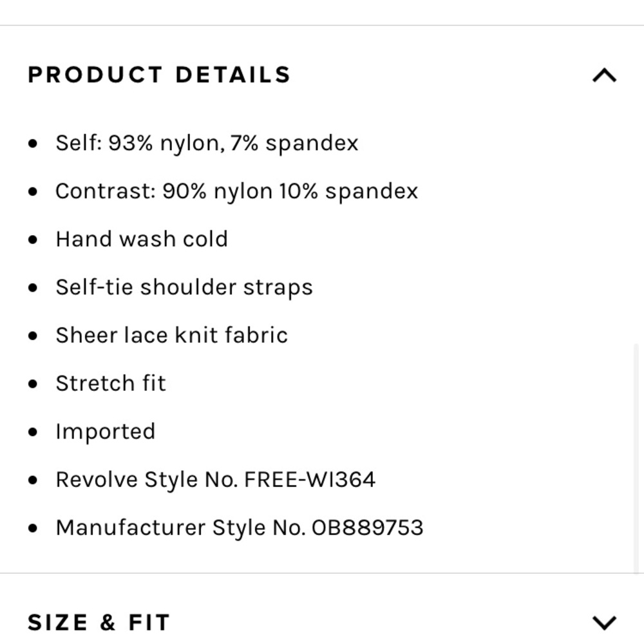Select the Contrast: 90% nylon line
The width and height of the screenshot is (644, 644).
[x=236, y=191]
